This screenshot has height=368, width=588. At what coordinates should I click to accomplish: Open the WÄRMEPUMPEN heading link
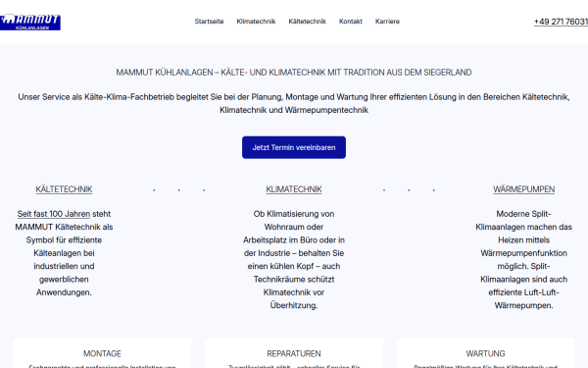click(524, 189)
